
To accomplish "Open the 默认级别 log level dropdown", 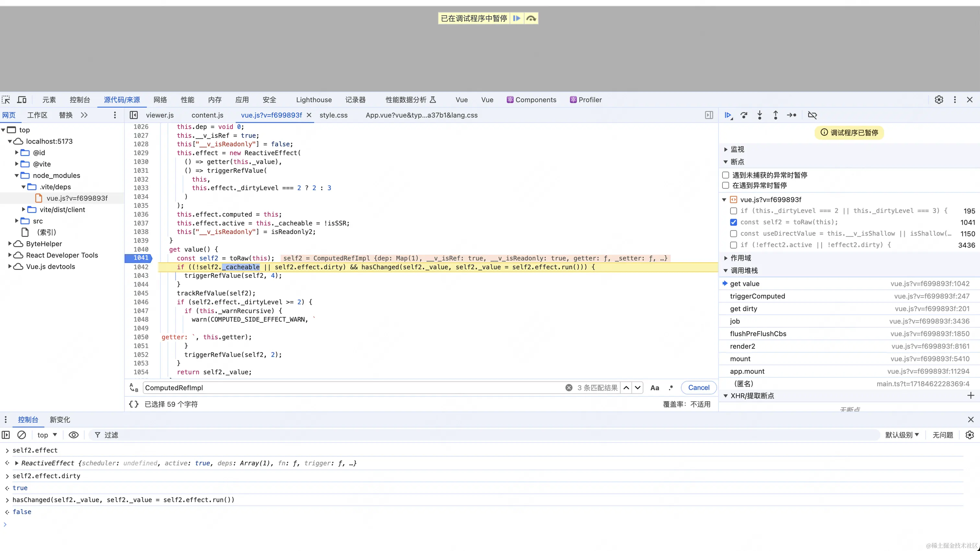I will (x=902, y=435).
